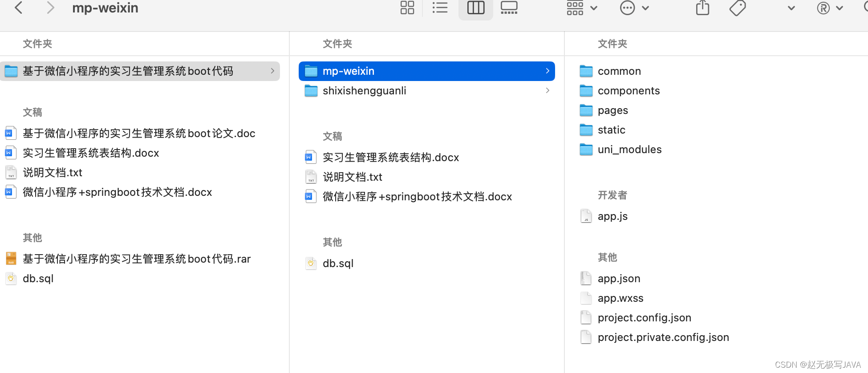Click the project.config.json file icon
Image resolution: width=868 pixels, height=373 pixels.
[586, 318]
